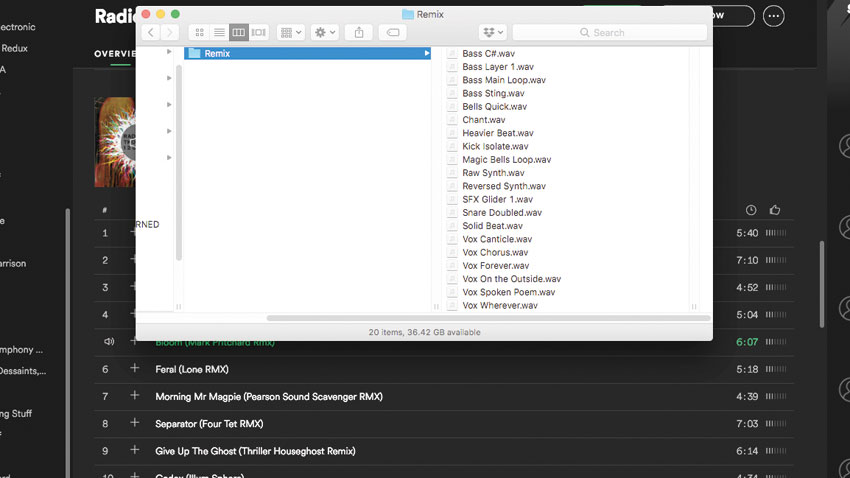Select file Magic Bells Loop.wav
Screen dimensions: 850x478
[506, 159]
